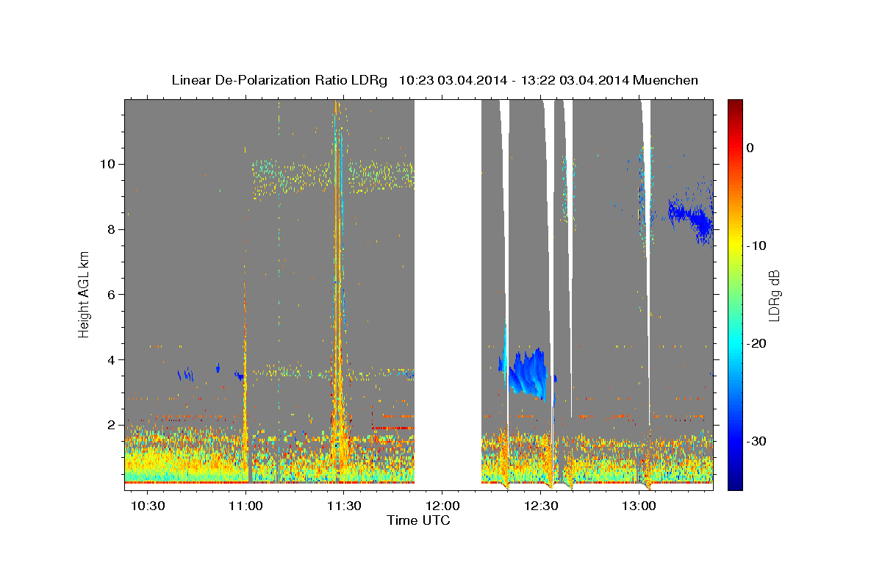Click the plot title 'Linear De-Polarization Ratio LDRg'
This screenshot has width=882, height=588.
279,80
